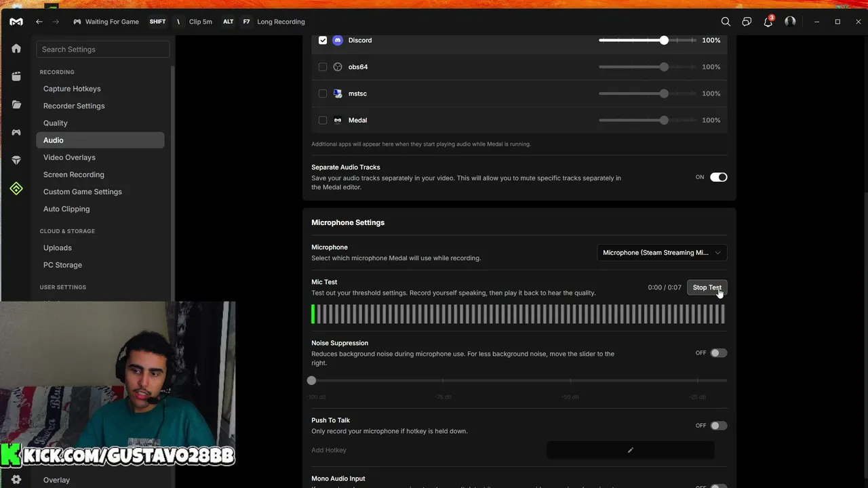The image size is (868, 488).
Task: Enable the mstsc audio checkbox
Action: 323,94
